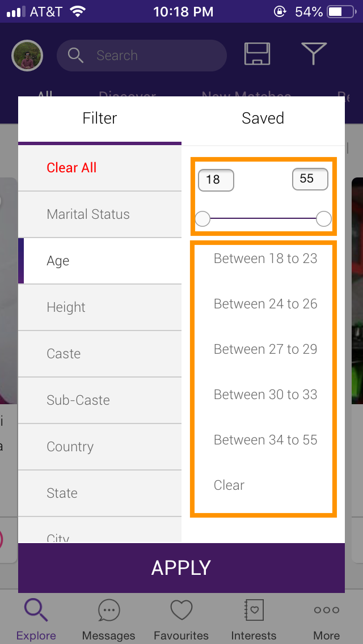
Task: Click the maximum age slider handle
Action: [x=324, y=219]
